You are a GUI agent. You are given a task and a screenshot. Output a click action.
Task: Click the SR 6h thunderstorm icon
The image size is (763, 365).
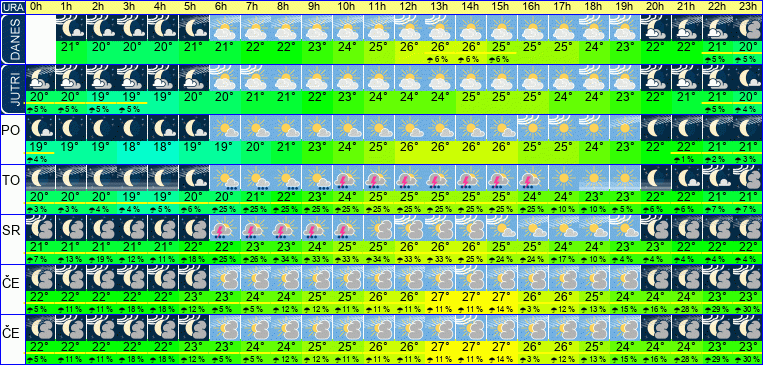coord(224,228)
